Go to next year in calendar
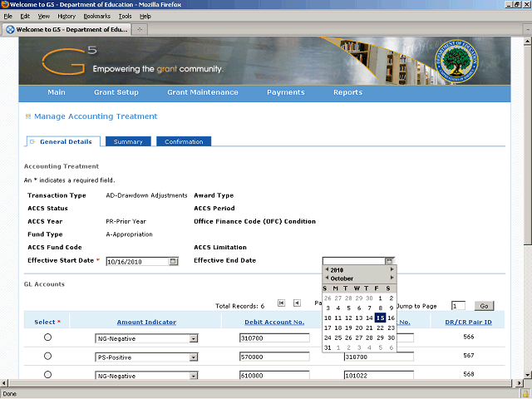 click(392, 269)
